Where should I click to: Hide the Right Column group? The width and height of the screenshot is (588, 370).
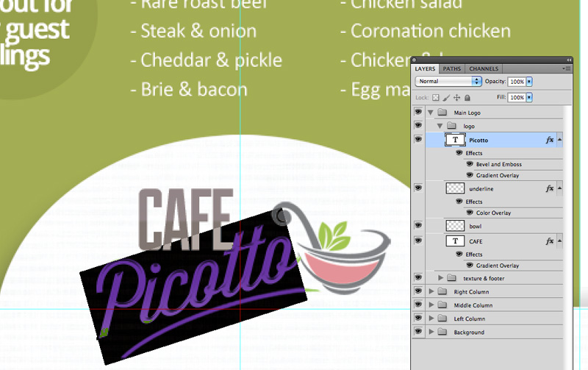(418, 291)
